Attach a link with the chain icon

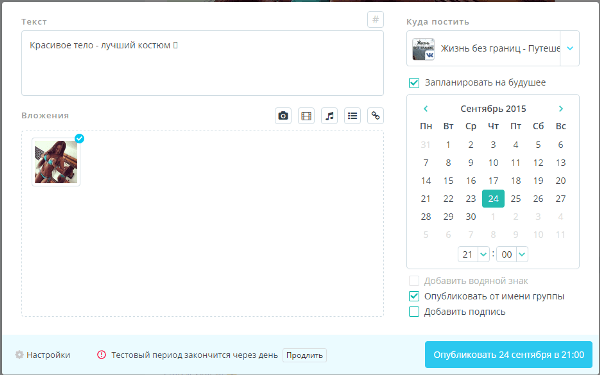pyautogui.click(x=375, y=116)
